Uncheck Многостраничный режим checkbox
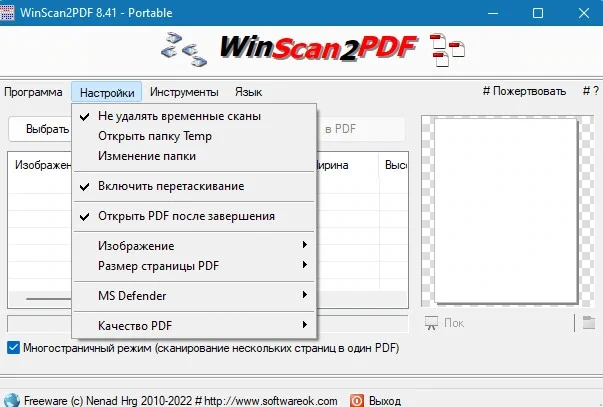The height and width of the screenshot is (407, 603). [x=13, y=348]
